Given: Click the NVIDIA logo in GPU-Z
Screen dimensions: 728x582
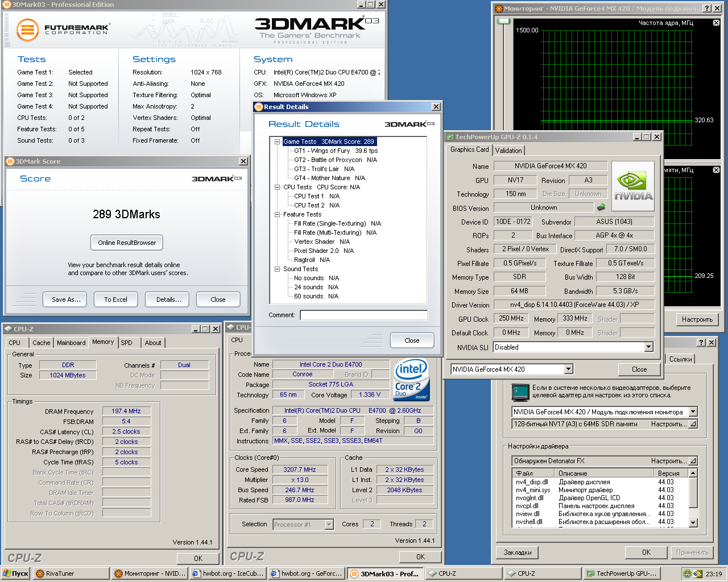Looking at the screenshot, I should (x=633, y=186).
